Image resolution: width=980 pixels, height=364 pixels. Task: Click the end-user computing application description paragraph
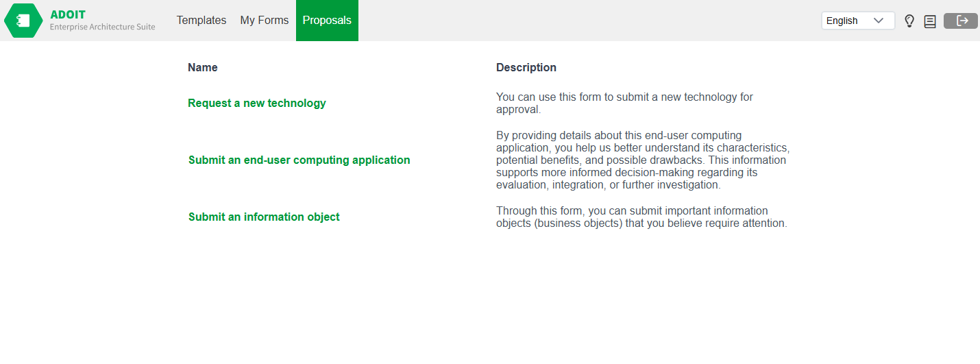(642, 160)
